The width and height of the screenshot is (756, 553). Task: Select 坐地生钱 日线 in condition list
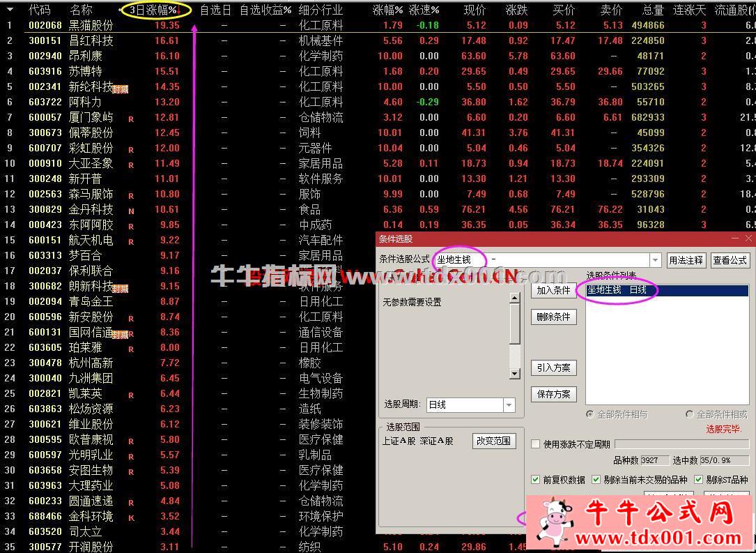pos(668,290)
